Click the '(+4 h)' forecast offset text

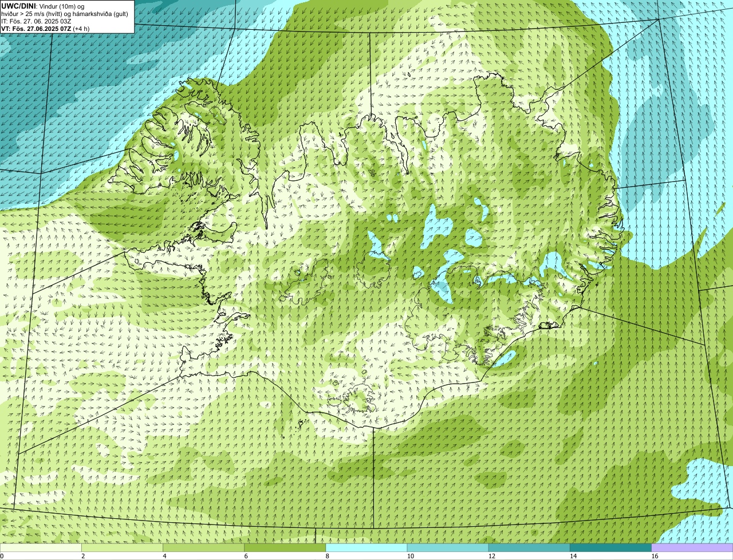[x=81, y=29]
